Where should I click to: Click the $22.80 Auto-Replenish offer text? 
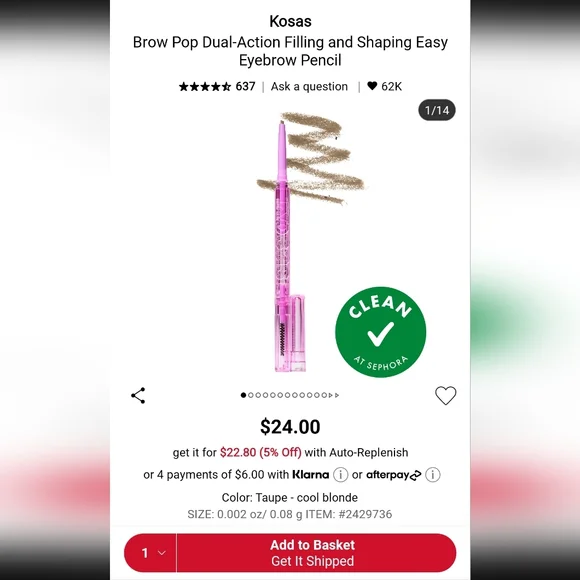coord(260,452)
